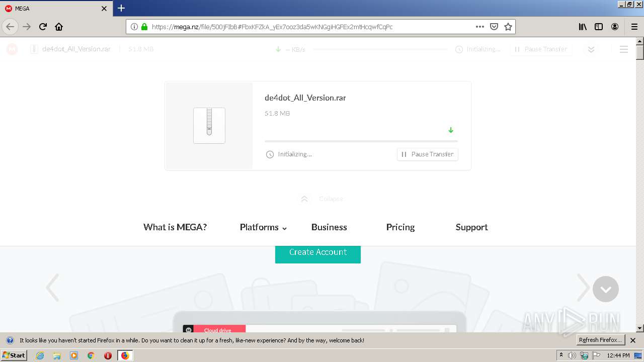Click the MEGA logo in top bar

click(12, 49)
